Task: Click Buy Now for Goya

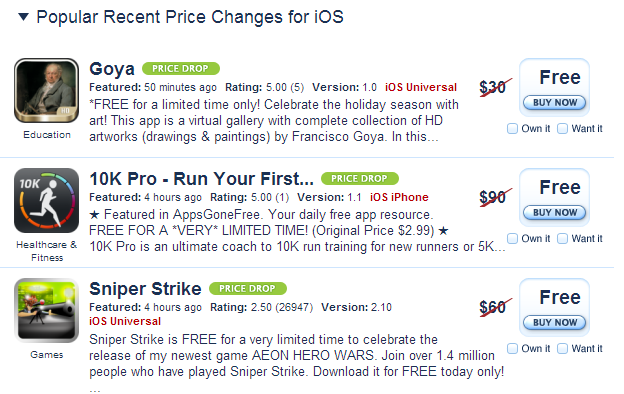Action: (x=554, y=102)
